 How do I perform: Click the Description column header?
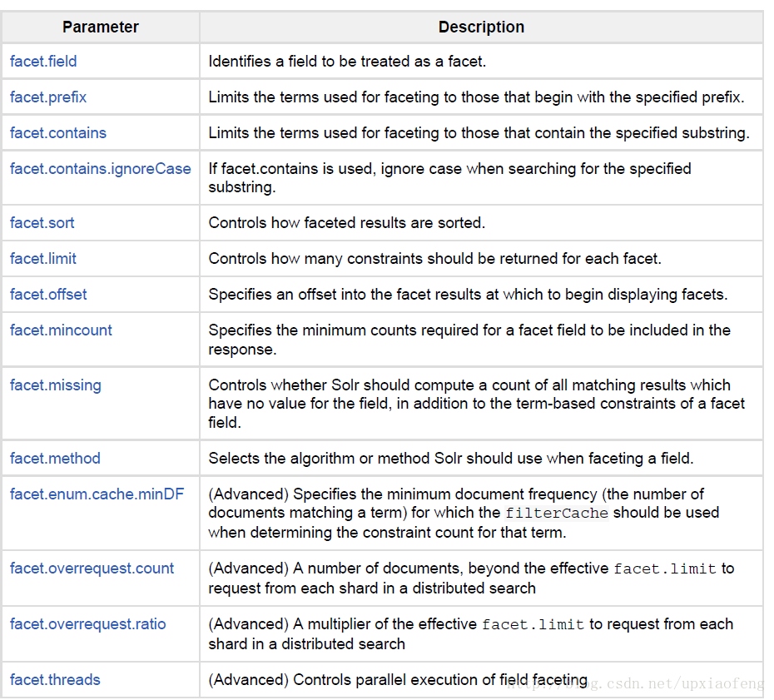[481, 27]
